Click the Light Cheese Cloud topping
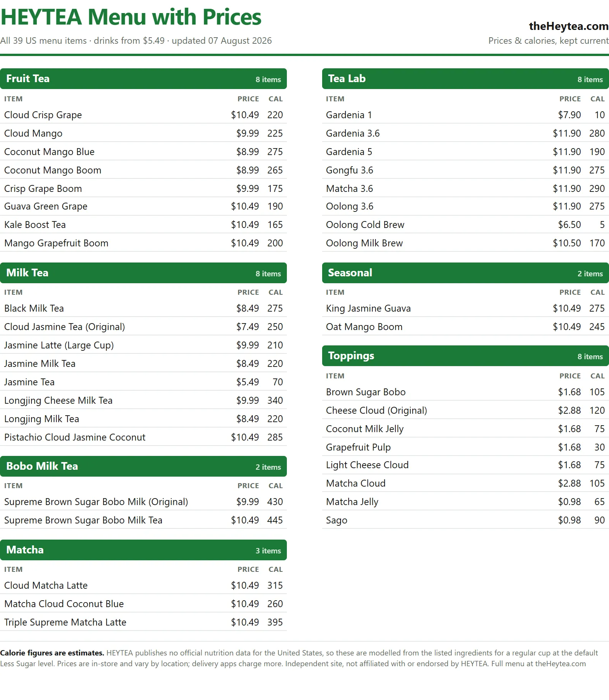 tap(465, 465)
